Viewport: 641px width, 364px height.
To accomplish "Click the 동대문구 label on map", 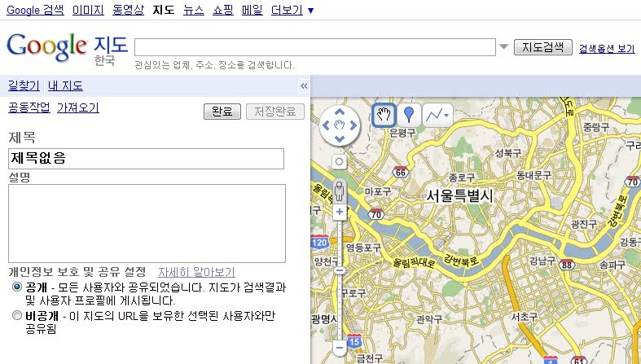I will point(533,175).
